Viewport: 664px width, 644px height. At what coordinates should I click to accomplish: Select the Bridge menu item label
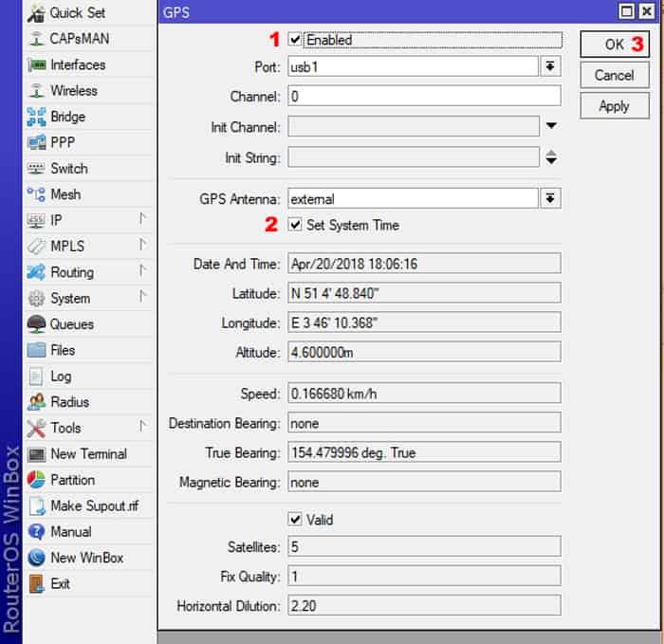pyautogui.click(x=67, y=117)
